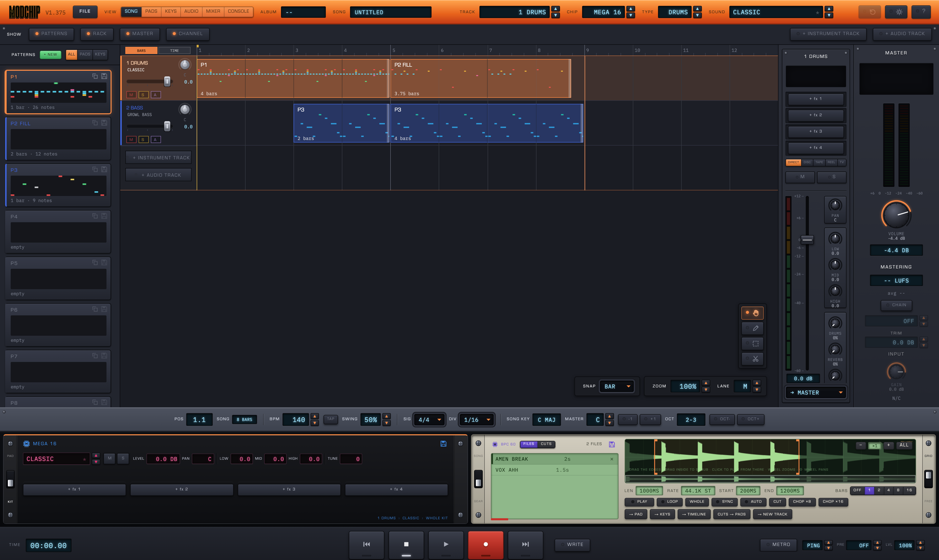
Task: Switch to the PADS view tab
Action: pos(151,11)
